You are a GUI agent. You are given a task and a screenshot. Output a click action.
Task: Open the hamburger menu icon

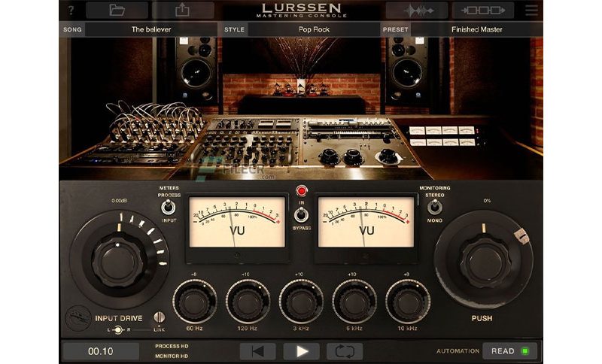click(x=531, y=11)
